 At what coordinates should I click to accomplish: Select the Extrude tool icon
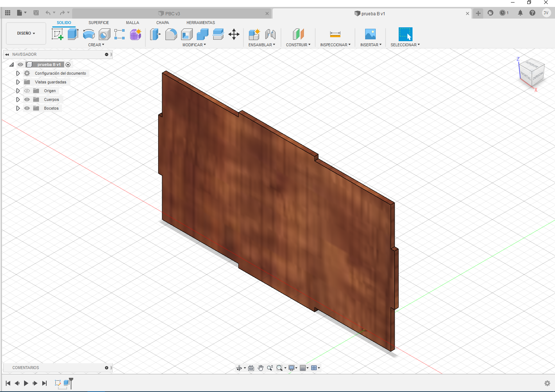[x=73, y=34]
